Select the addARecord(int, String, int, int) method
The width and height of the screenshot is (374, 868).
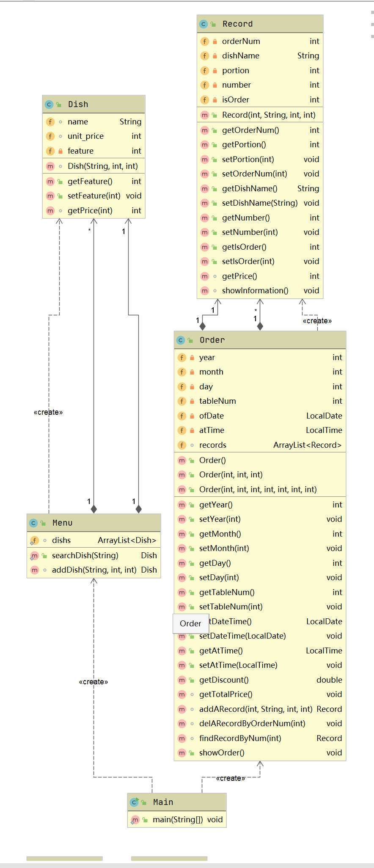(x=260, y=709)
